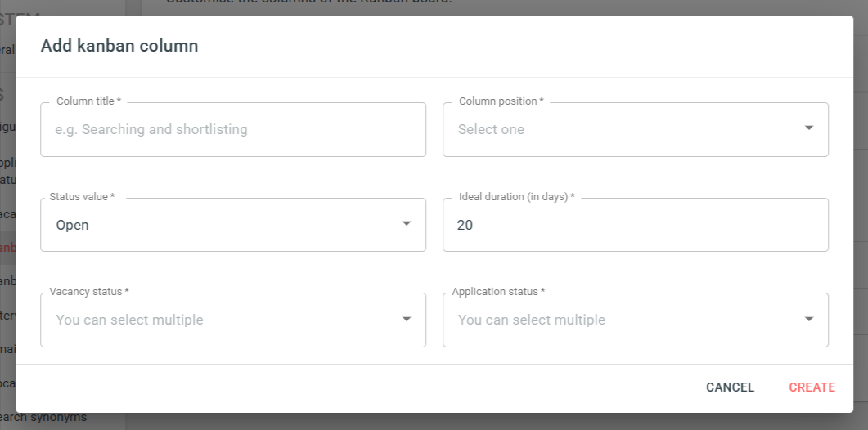Click the Column title label

pyautogui.click(x=88, y=101)
